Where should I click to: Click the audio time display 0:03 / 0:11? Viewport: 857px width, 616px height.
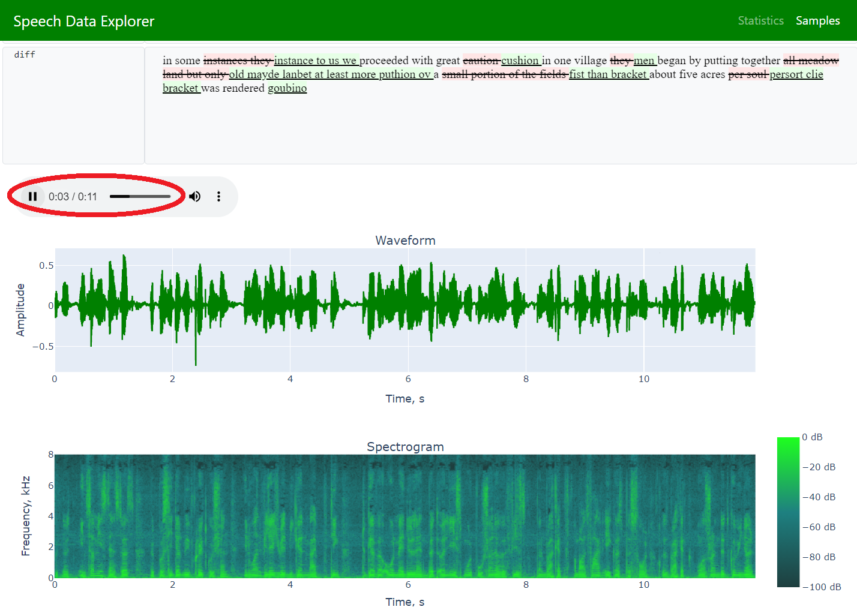click(x=73, y=197)
